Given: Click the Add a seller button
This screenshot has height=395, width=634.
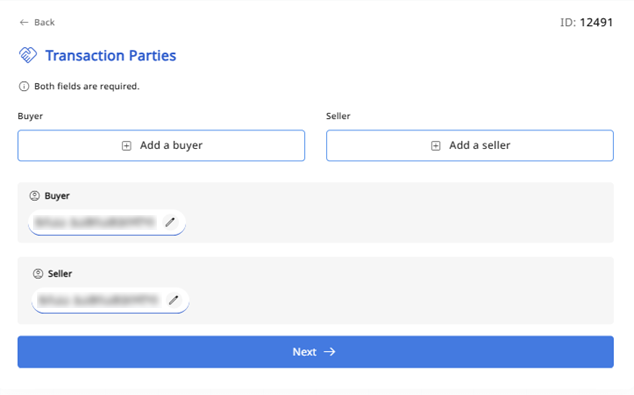Looking at the screenshot, I should pos(470,146).
